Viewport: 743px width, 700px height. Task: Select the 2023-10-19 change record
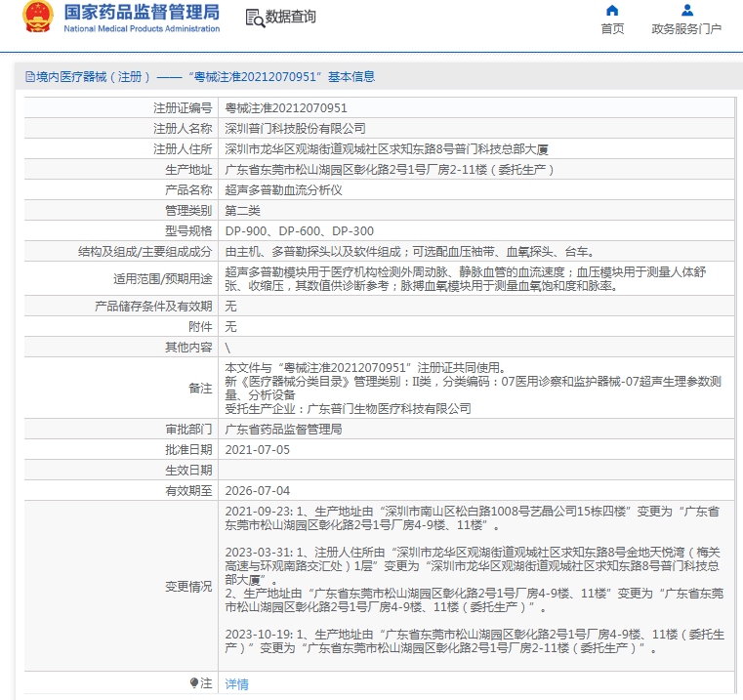pyautogui.click(x=475, y=641)
